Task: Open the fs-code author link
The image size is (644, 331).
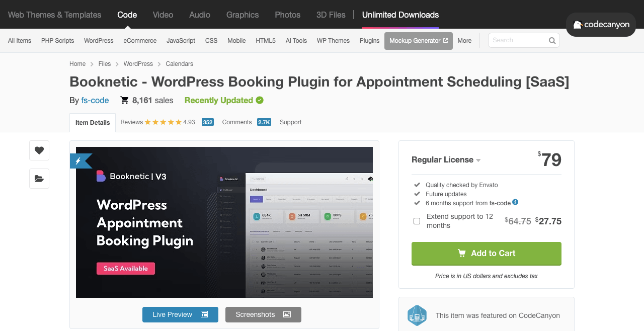Action: 95,100
